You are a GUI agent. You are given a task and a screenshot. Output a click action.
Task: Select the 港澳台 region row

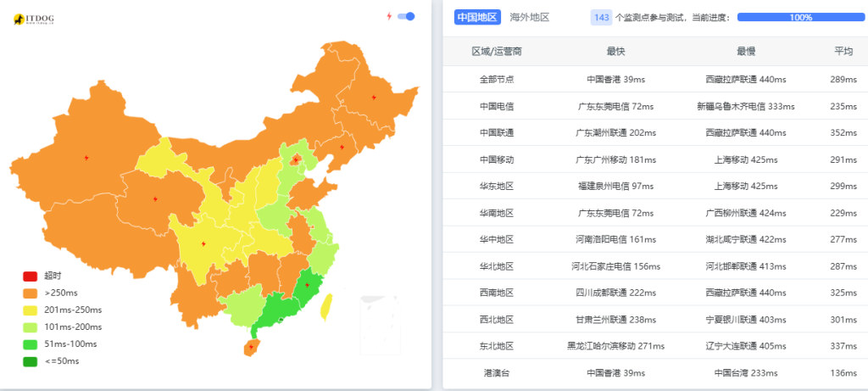point(655,372)
